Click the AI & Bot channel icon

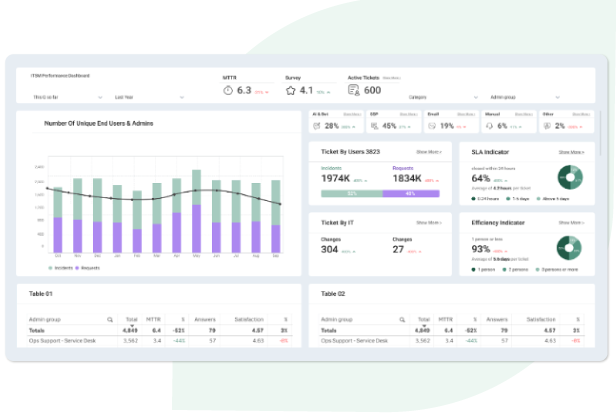[317, 126]
